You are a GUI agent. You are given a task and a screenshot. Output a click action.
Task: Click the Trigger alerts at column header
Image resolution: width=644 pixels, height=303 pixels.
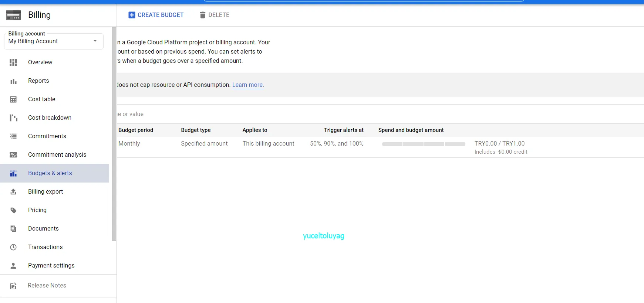[x=344, y=130]
